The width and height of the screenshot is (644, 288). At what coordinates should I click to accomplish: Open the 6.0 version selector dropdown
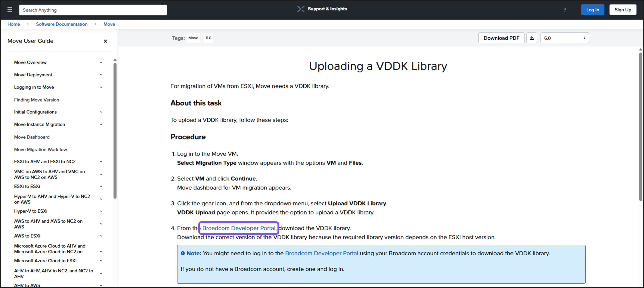tap(565, 38)
